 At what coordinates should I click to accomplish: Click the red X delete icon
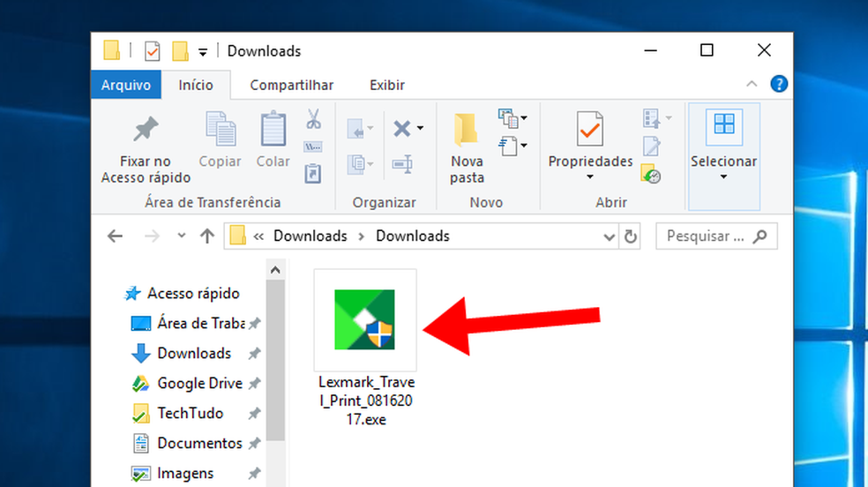point(403,129)
